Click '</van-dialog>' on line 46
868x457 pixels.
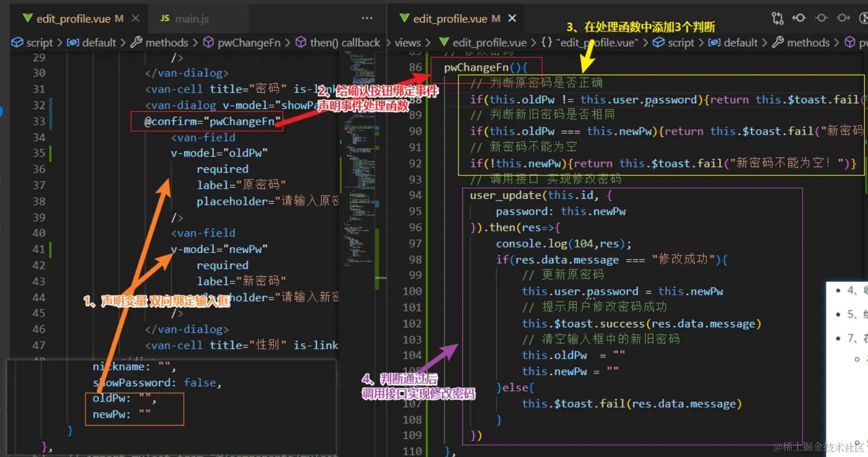(x=187, y=329)
